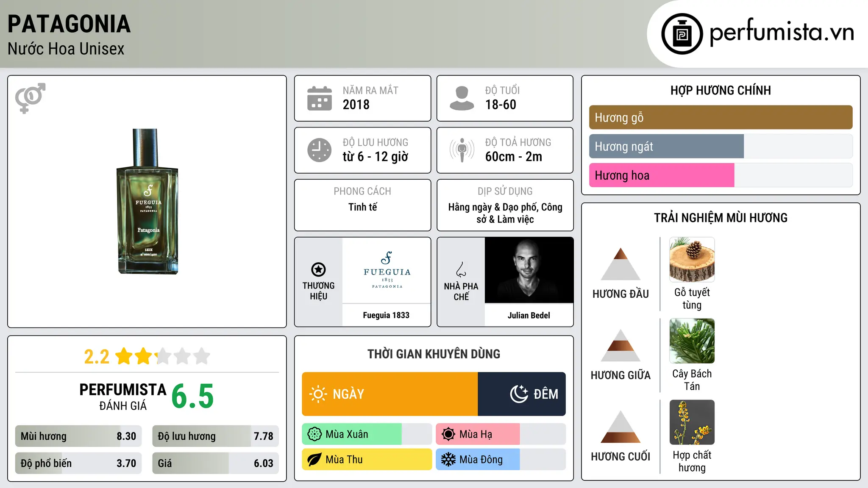Click the Phong cách label

[362, 191]
